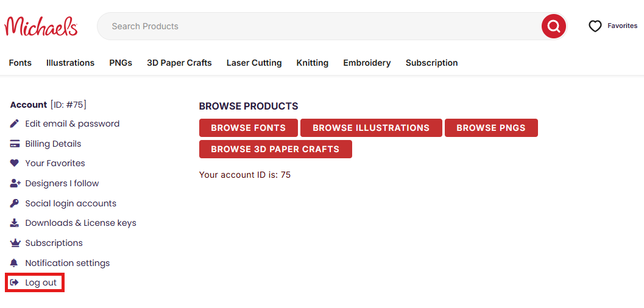Viewport: 644px width, 308px height.
Task: Click the Michaels logo
Action: (41, 26)
